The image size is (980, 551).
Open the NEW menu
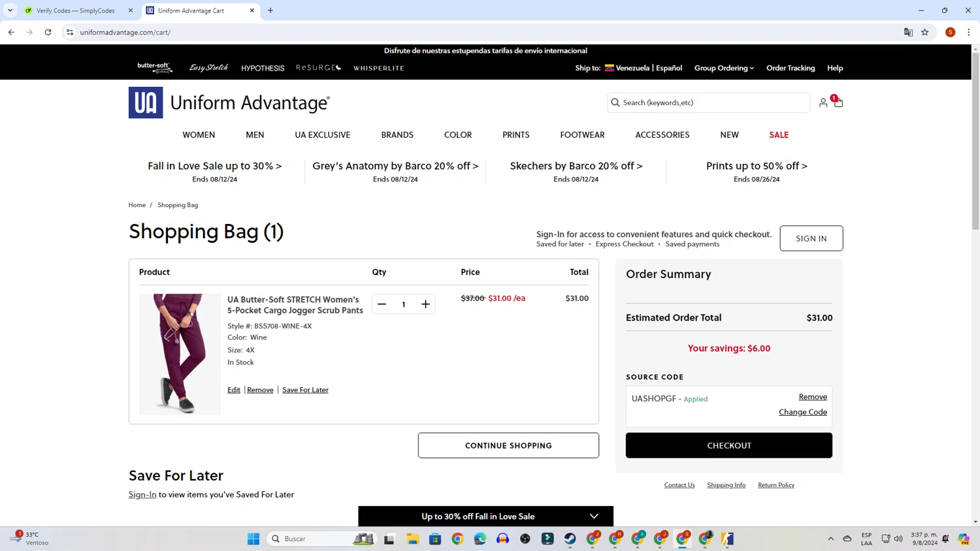(x=729, y=135)
